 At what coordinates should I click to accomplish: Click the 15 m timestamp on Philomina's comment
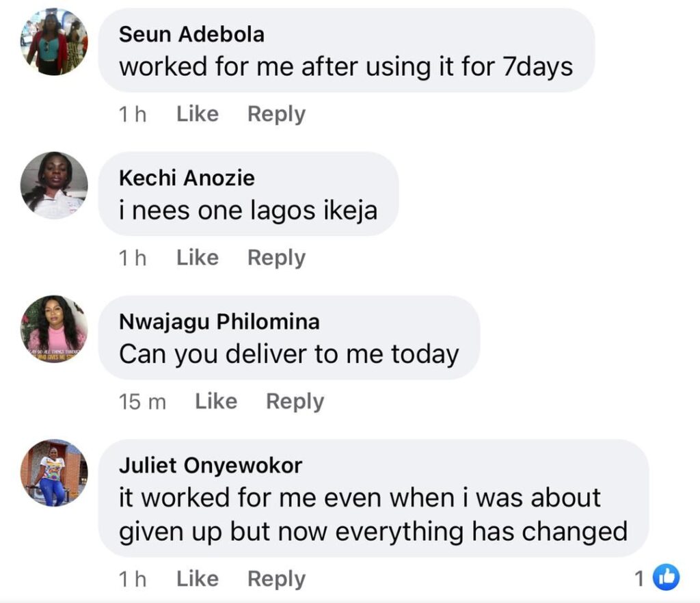coord(142,402)
